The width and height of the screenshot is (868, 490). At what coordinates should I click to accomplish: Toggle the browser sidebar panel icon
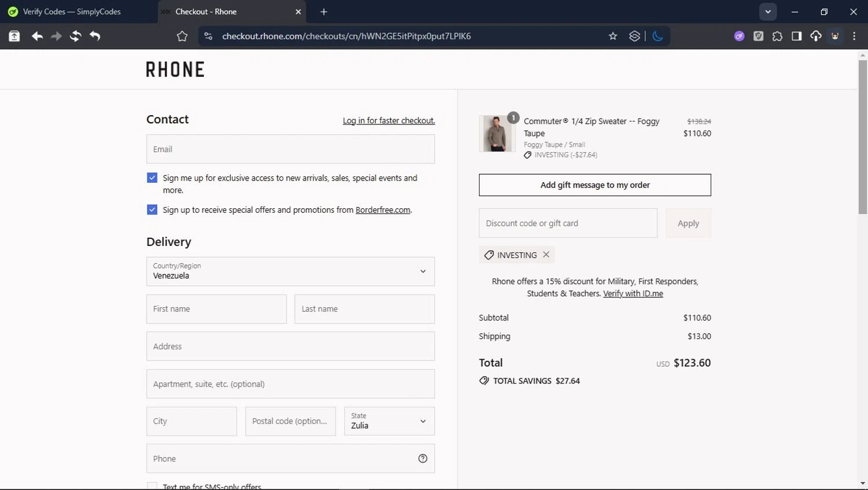coord(796,36)
